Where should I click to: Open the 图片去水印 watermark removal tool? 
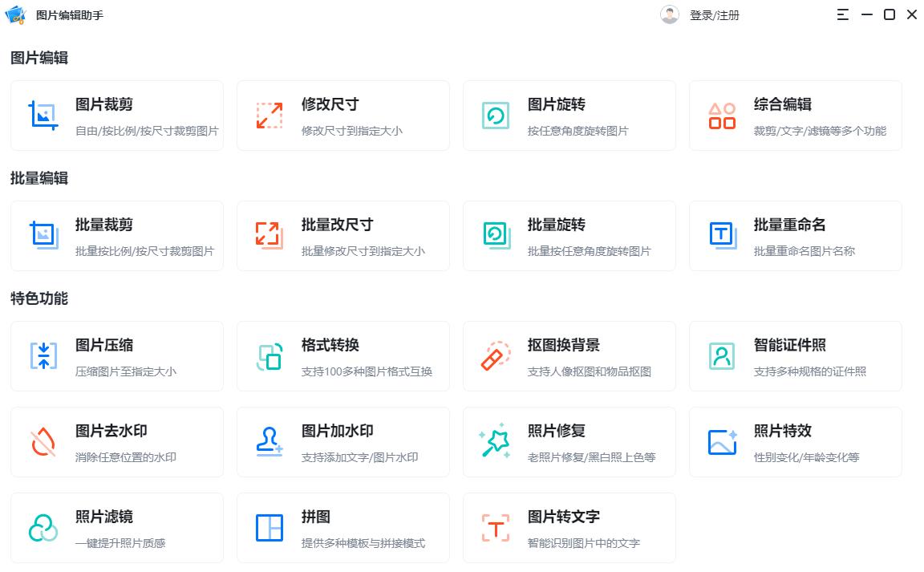pyautogui.click(x=116, y=442)
